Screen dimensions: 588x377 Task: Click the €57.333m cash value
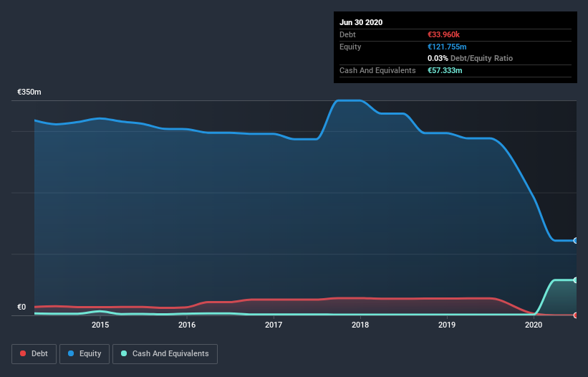445,70
